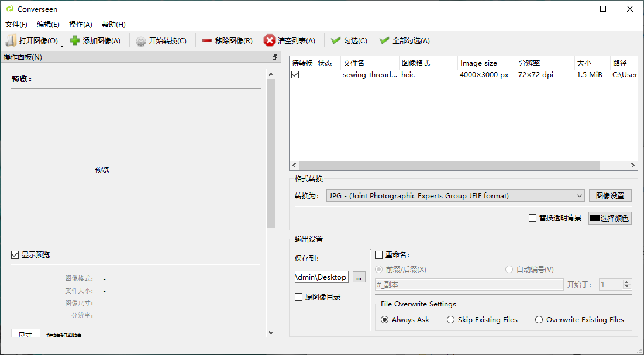Enable the 替换透明背景 checkbox
The image size is (644, 355).
point(532,218)
